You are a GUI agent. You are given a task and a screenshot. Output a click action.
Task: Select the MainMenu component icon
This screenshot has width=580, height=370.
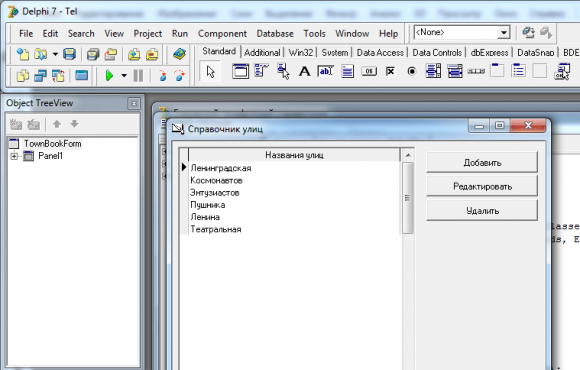coord(261,70)
